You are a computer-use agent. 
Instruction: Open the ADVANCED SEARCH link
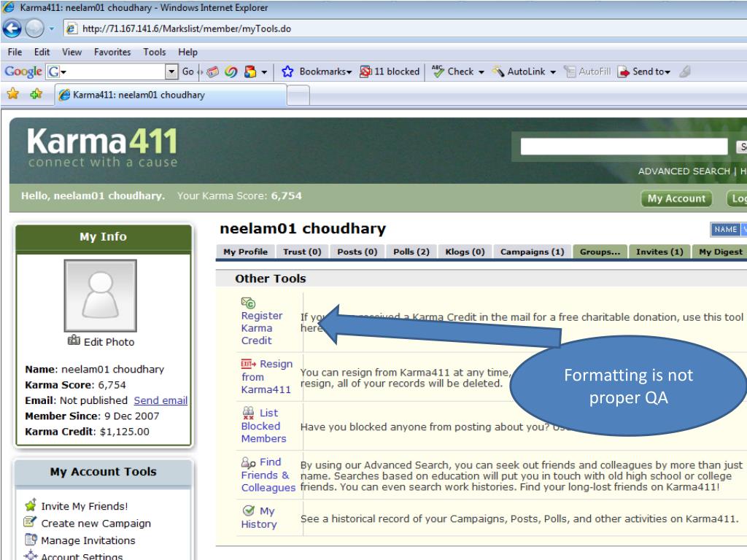coord(684,171)
